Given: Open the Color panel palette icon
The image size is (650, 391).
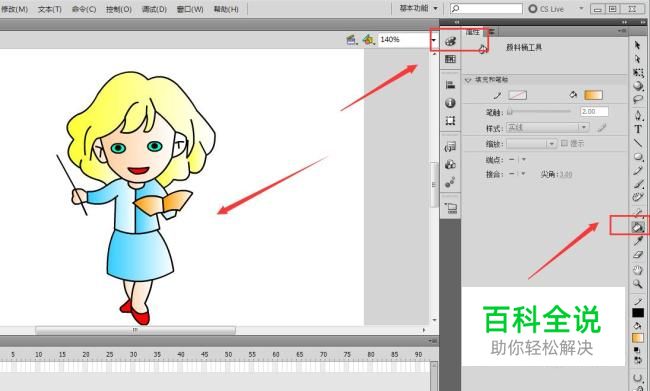Looking at the screenshot, I should pos(451,41).
